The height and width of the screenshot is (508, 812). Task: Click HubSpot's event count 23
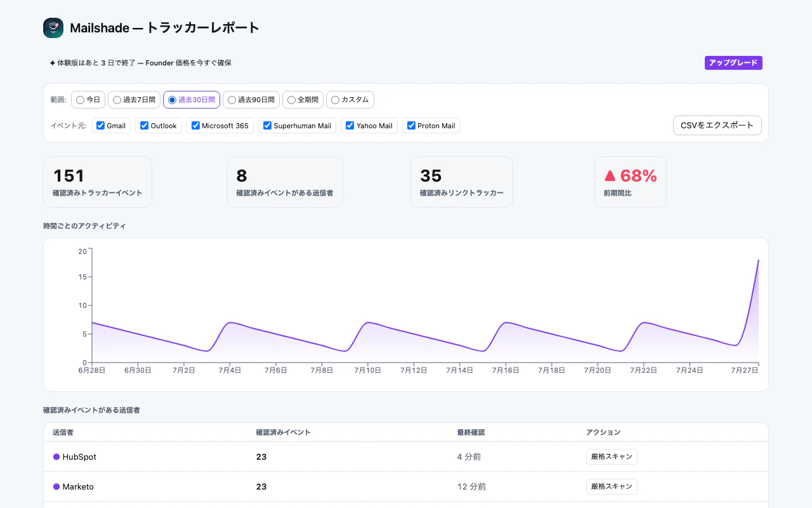click(x=261, y=457)
